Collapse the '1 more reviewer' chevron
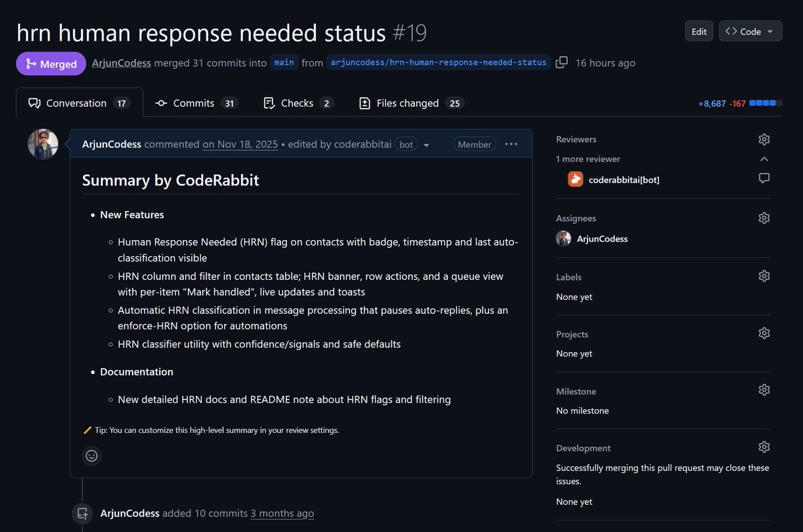This screenshot has height=532, width=803. tap(764, 159)
